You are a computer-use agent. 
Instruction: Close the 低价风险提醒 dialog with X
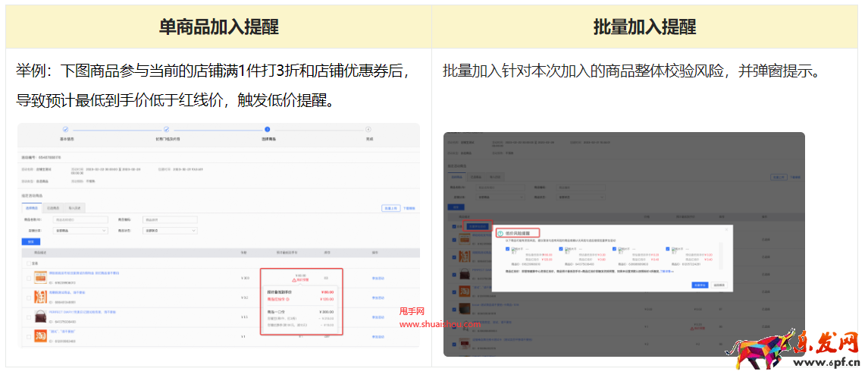coord(727,229)
